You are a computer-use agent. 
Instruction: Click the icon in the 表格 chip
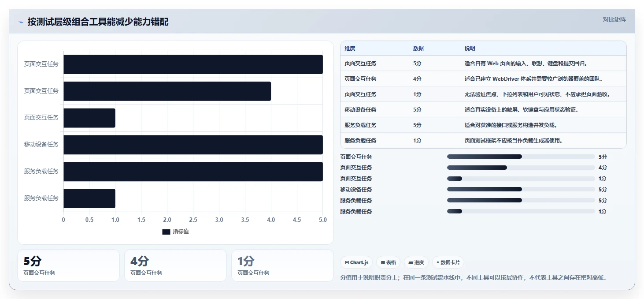coord(383,262)
